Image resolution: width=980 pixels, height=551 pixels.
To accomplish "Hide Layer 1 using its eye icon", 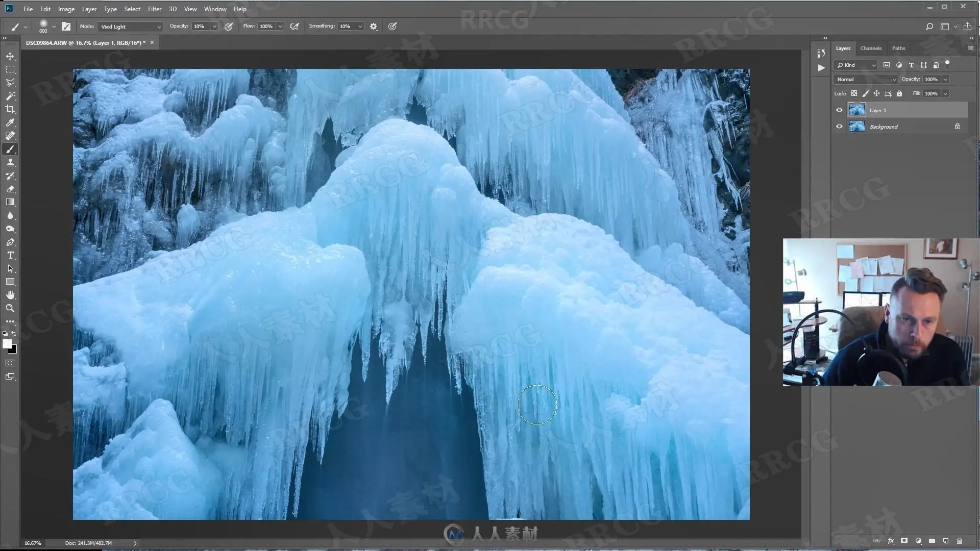I will (839, 110).
